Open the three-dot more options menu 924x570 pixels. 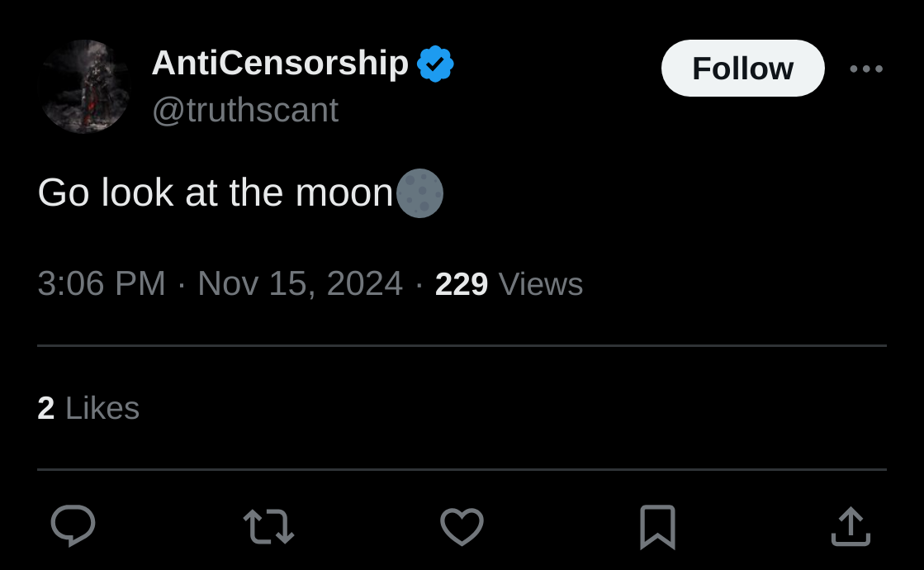pos(866,69)
